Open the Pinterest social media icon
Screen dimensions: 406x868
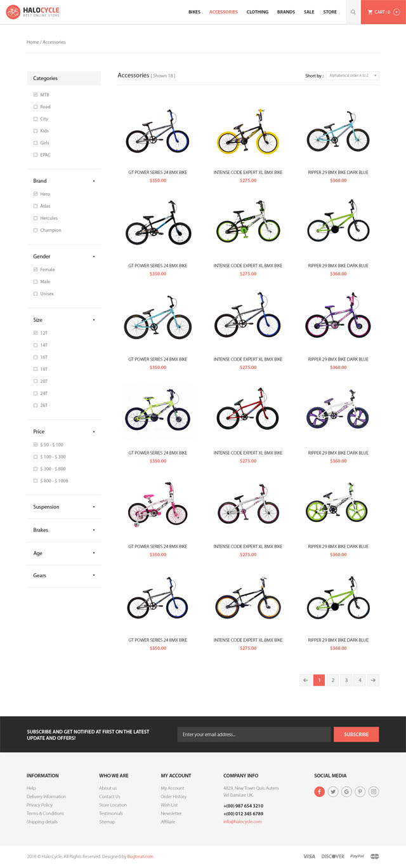point(360,792)
